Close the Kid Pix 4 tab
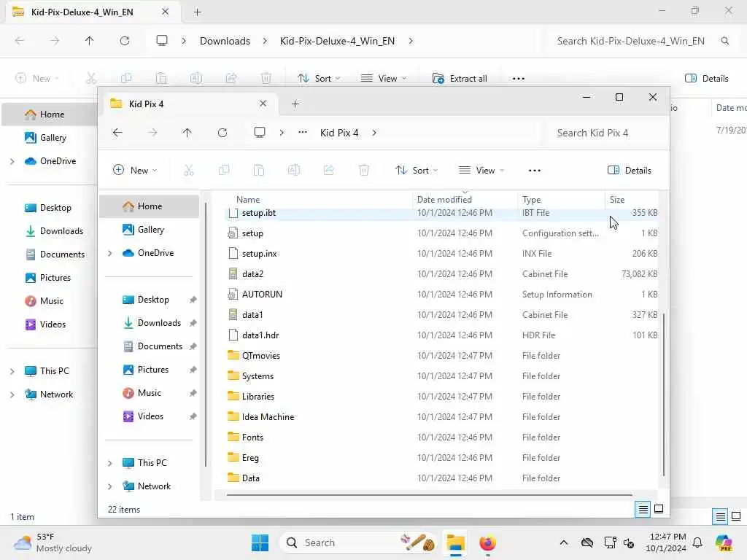747x560 pixels. [263, 104]
